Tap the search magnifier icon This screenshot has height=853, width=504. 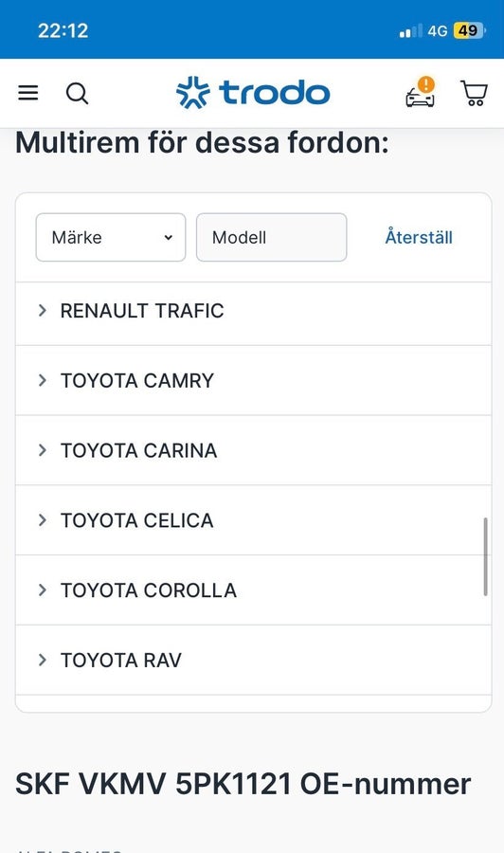(77, 93)
